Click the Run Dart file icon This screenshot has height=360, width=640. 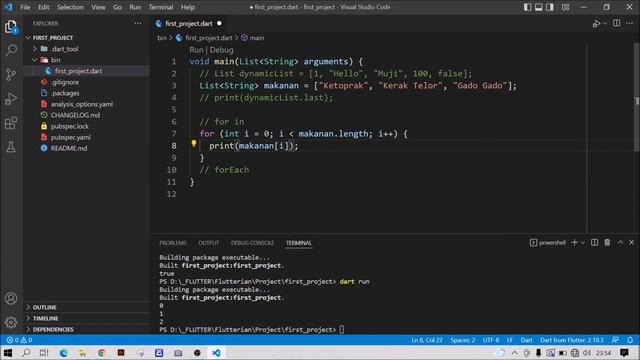click(x=596, y=24)
